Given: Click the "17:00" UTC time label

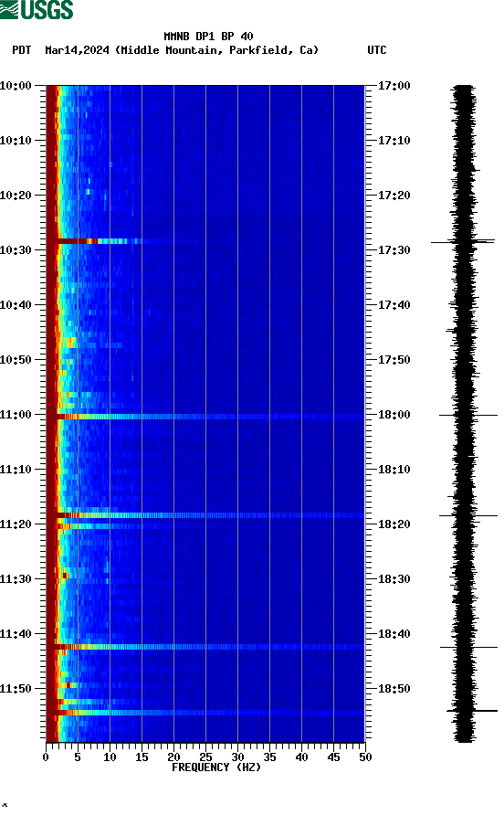Looking at the screenshot, I should (394, 85).
